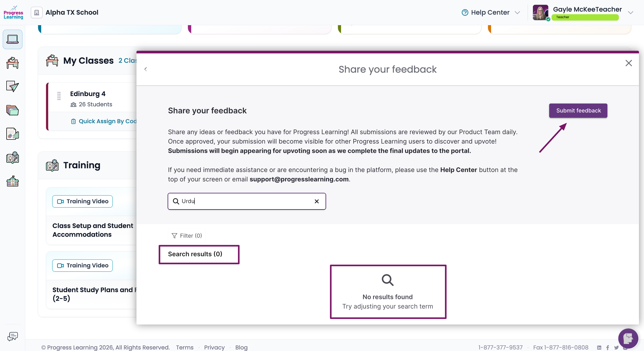This screenshot has width=644, height=351.
Task: Open the Help Center question mark icon
Action: click(x=465, y=12)
